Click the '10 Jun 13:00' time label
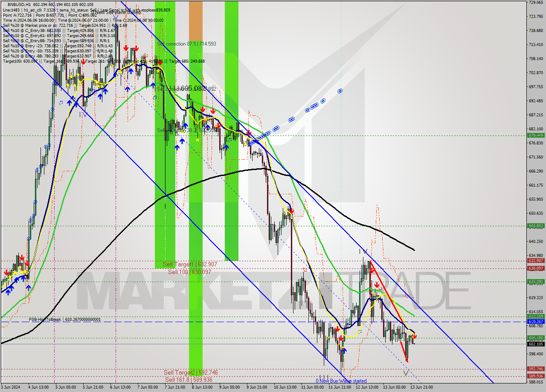This screenshot has width=546, height=392. click(x=285, y=387)
